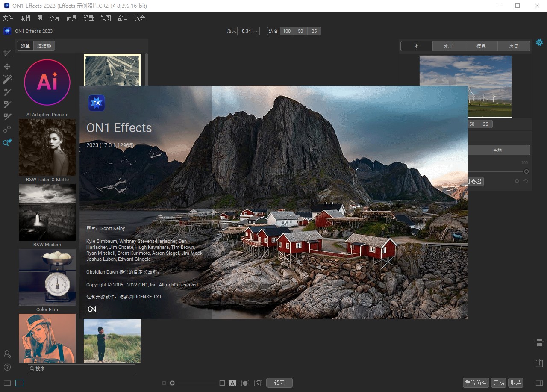Switch to the 预置 presets tab
This screenshot has height=392, width=547.
point(26,46)
